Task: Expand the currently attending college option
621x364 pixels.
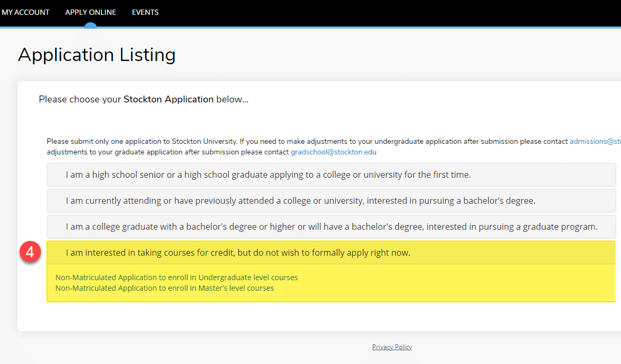Action: tap(331, 201)
